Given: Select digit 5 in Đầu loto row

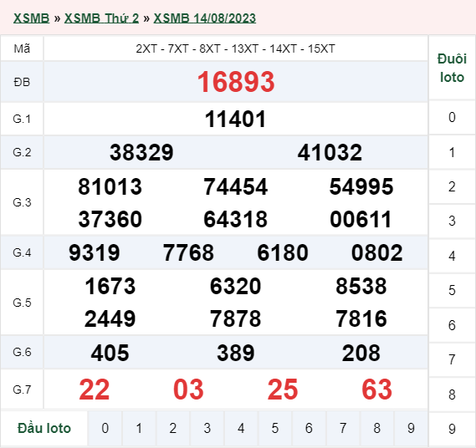Looking at the screenshot, I should [x=275, y=428].
